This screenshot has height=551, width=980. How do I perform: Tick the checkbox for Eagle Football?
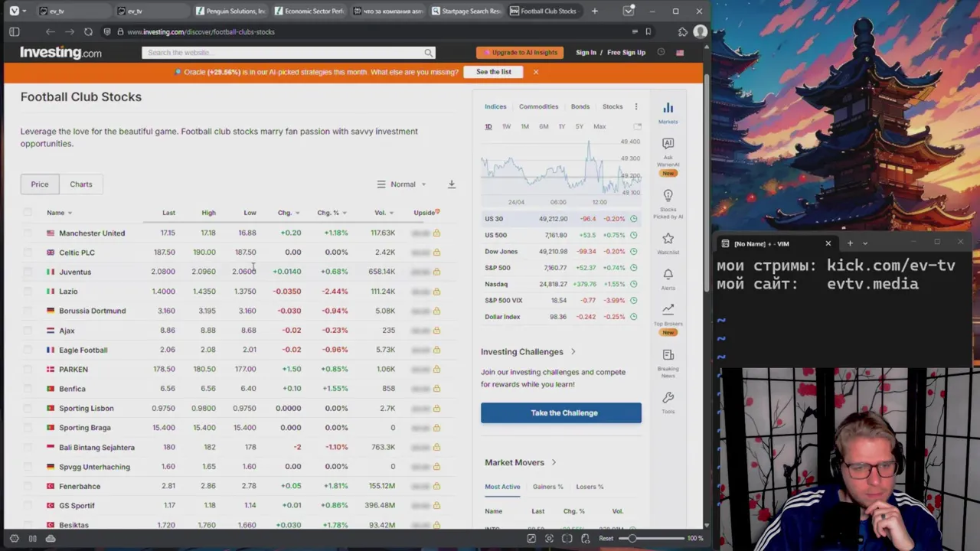28,350
